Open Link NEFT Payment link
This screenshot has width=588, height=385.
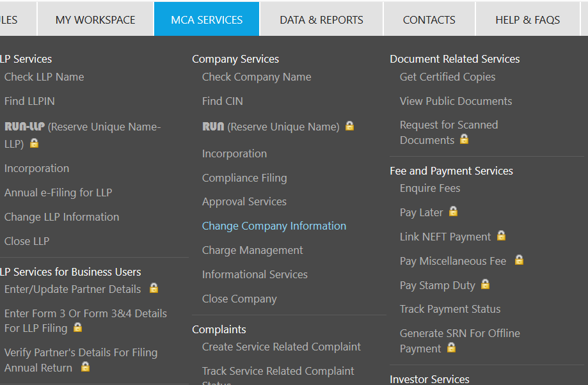[x=445, y=237]
